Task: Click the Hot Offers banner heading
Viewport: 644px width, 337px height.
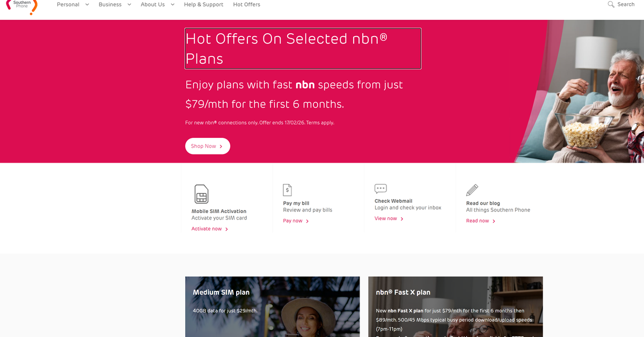Action: [303, 48]
